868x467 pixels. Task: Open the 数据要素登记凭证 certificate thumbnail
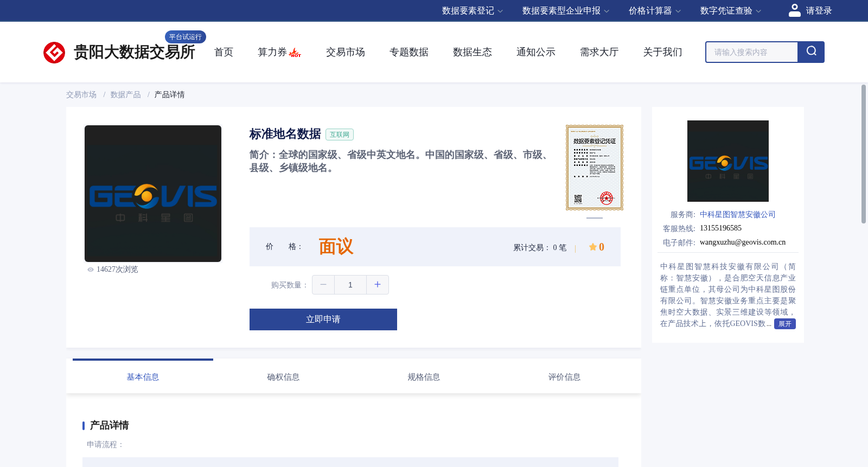click(595, 168)
